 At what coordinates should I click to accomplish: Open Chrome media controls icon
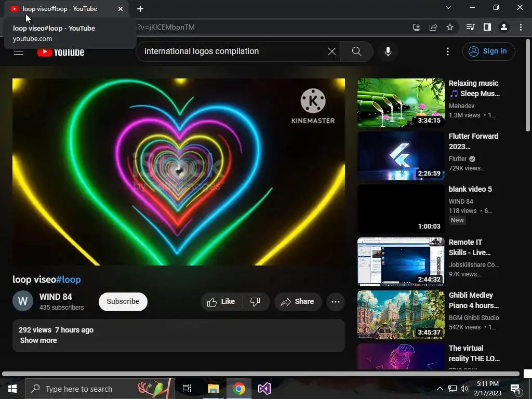(471, 27)
